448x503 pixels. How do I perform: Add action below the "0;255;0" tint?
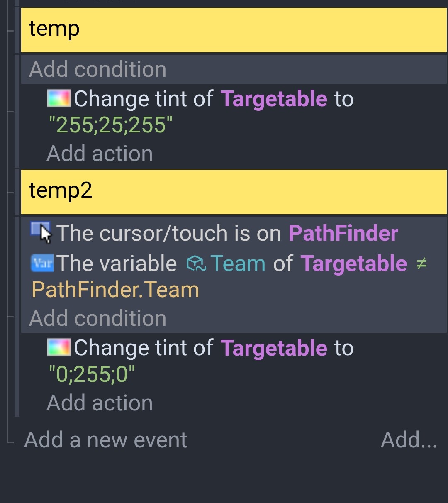[x=100, y=403]
